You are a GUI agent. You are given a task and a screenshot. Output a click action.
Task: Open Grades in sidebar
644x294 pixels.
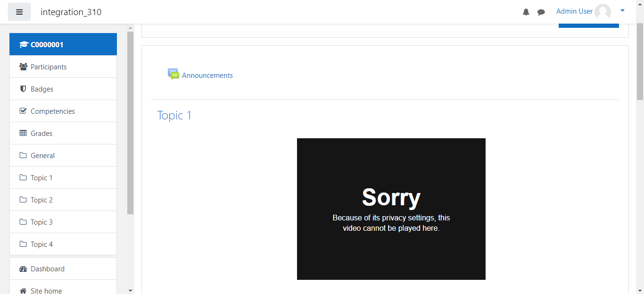pyautogui.click(x=63, y=133)
